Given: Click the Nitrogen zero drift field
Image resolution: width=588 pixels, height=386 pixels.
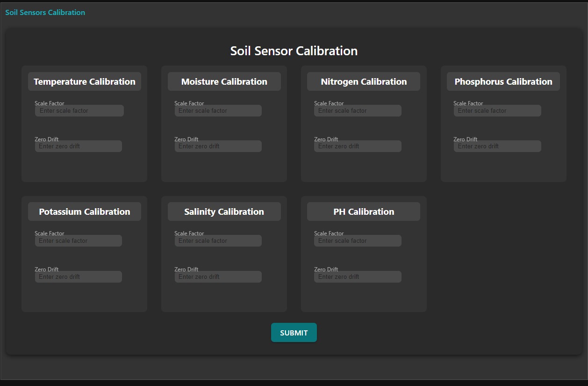Looking at the screenshot, I should click(x=357, y=146).
